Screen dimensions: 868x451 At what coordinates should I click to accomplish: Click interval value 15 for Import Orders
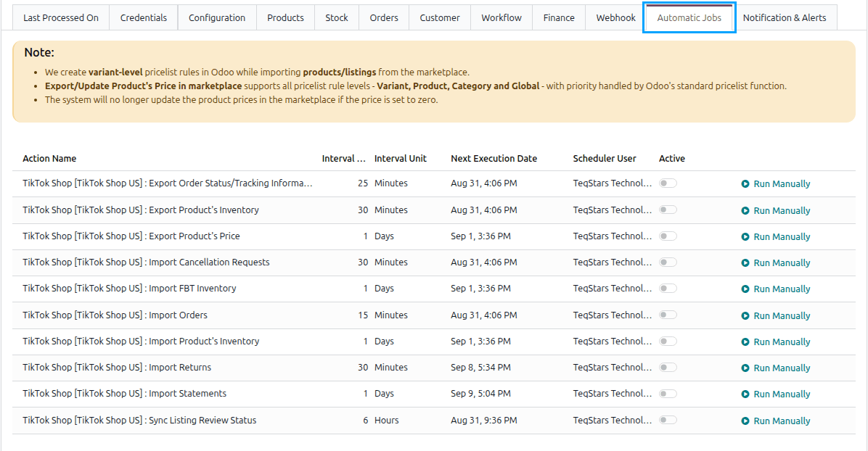pos(363,315)
